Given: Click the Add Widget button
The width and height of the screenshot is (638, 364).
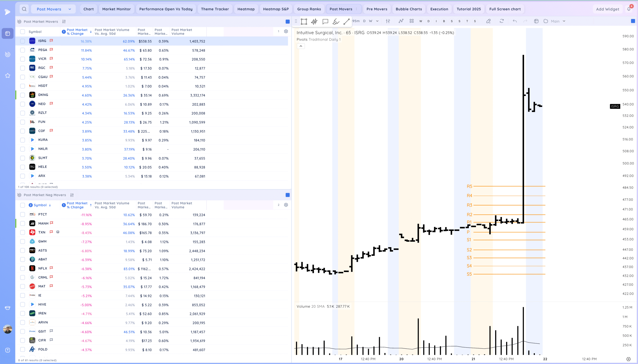Looking at the screenshot, I should (607, 9).
